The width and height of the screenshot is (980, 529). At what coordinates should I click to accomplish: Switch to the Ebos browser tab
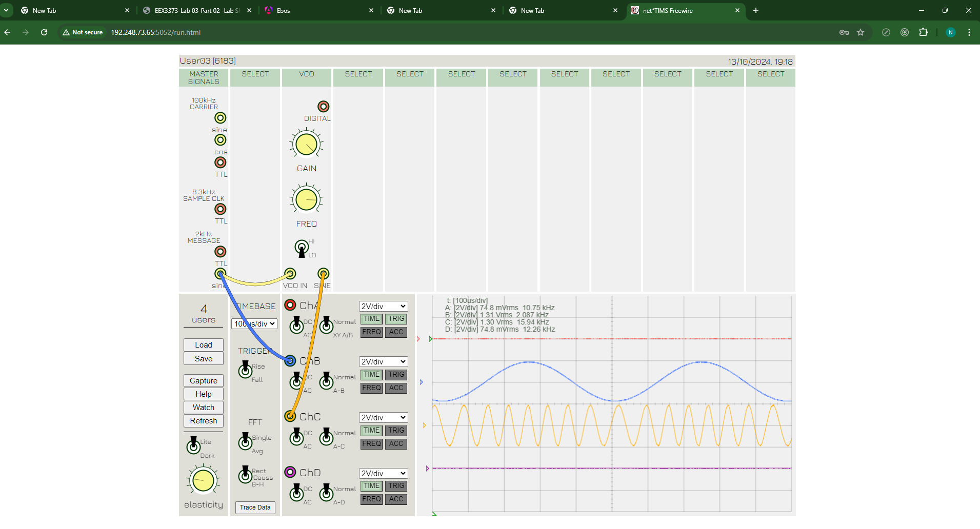pos(319,10)
